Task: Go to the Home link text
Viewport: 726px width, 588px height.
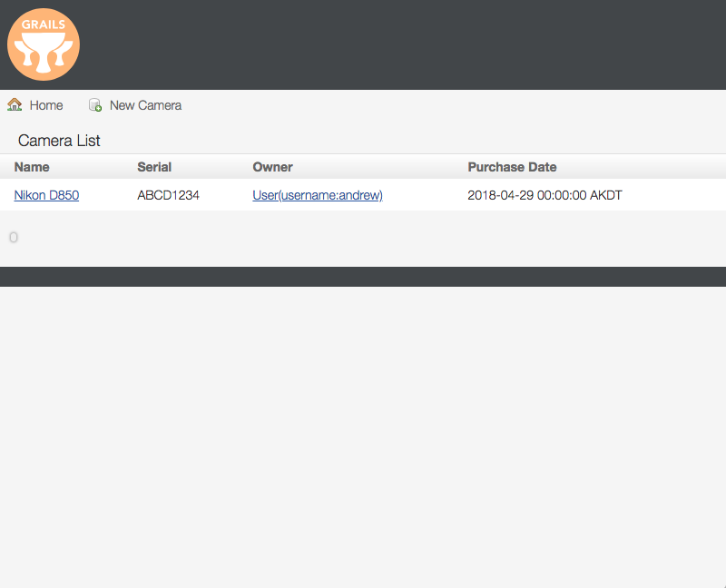Action: tap(46, 105)
